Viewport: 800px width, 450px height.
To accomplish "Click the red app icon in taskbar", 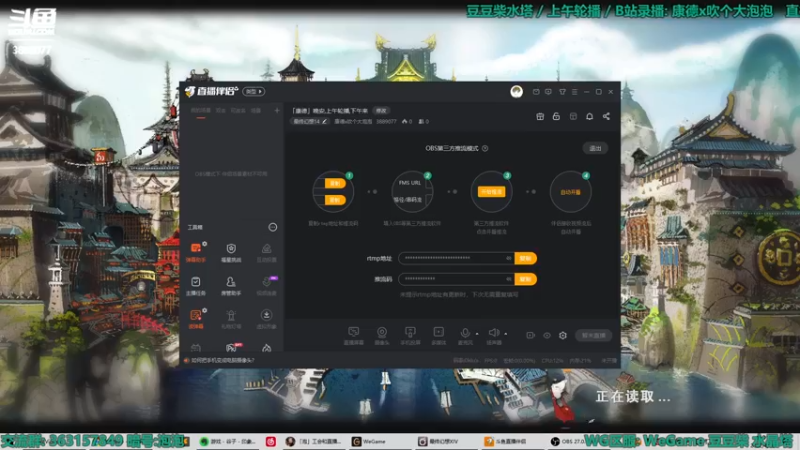I will (x=271, y=441).
